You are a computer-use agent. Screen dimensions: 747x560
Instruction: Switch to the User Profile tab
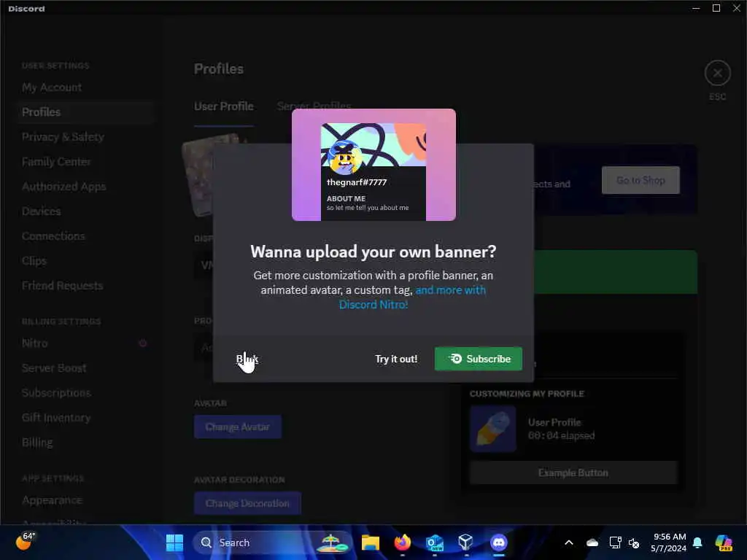[x=223, y=106]
